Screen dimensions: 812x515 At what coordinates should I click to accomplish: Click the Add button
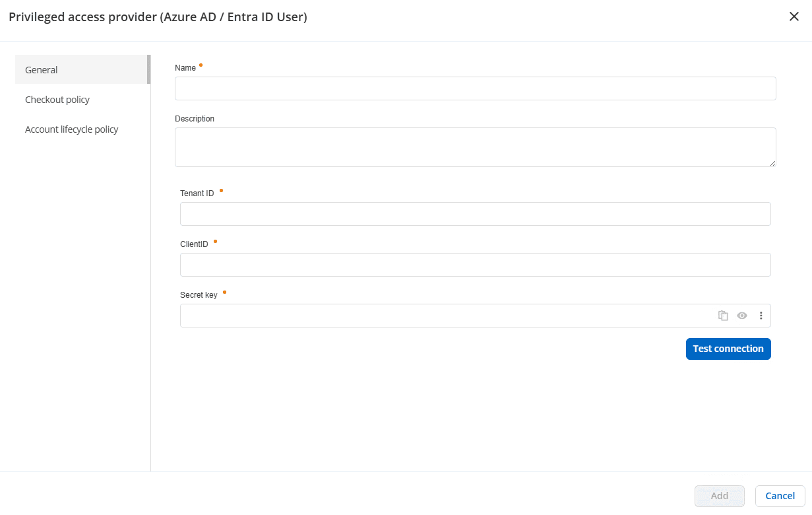click(719, 496)
